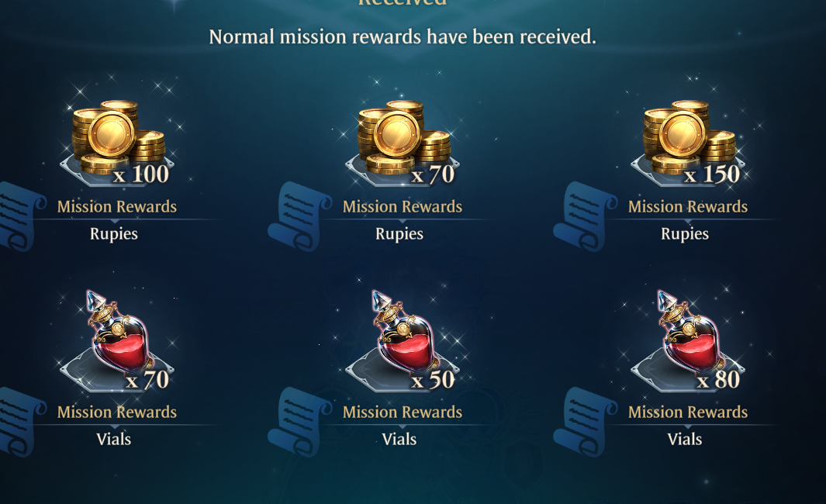This screenshot has height=504, width=826.
Task: Click Mission Rewards text above x 100 Rupies
Action: (x=117, y=206)
